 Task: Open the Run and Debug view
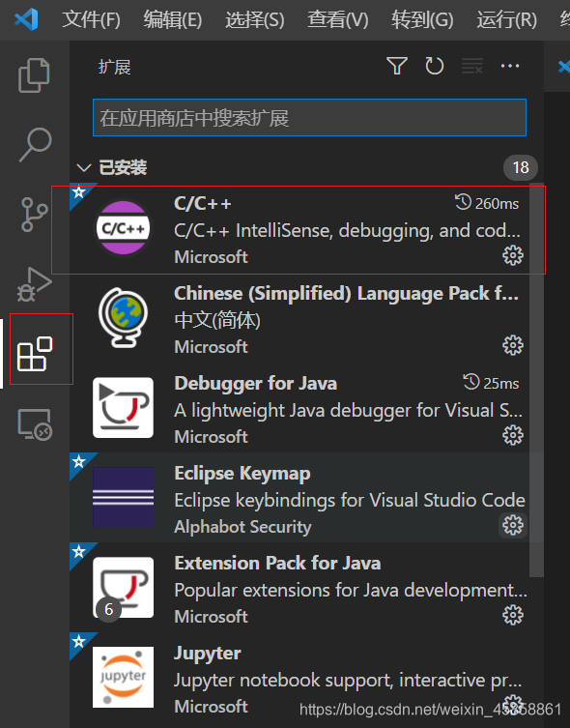pyautogui.click(x=35, y=284)
